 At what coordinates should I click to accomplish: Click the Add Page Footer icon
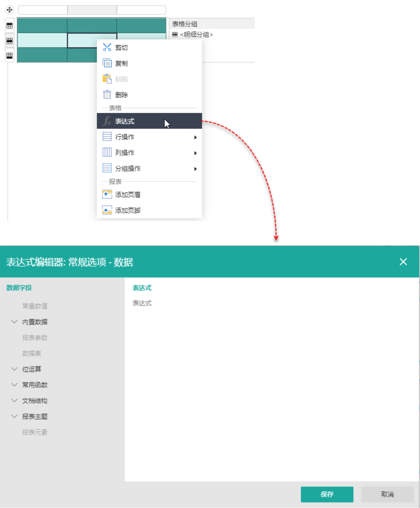tap(107, 210)
